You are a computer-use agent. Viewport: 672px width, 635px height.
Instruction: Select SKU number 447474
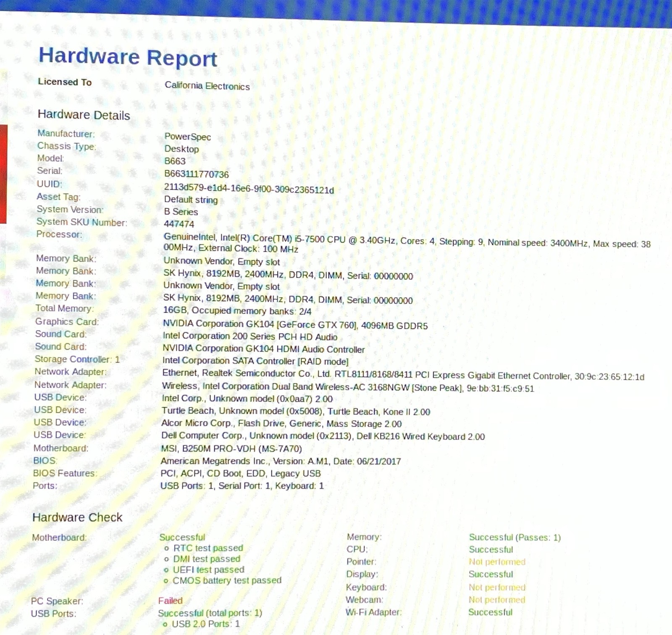click(x=179, y=224)
